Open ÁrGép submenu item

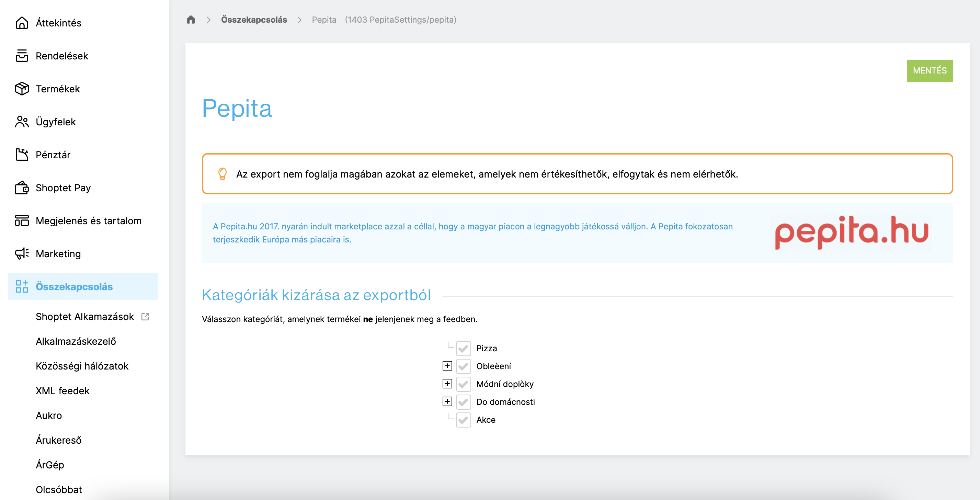tap(50, 465)
